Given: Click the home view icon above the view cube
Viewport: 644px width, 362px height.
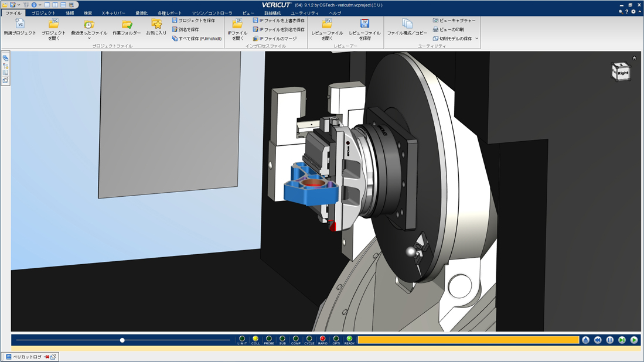Looking at the screenshot, I should pyautogui.click(x=634, y=58).
